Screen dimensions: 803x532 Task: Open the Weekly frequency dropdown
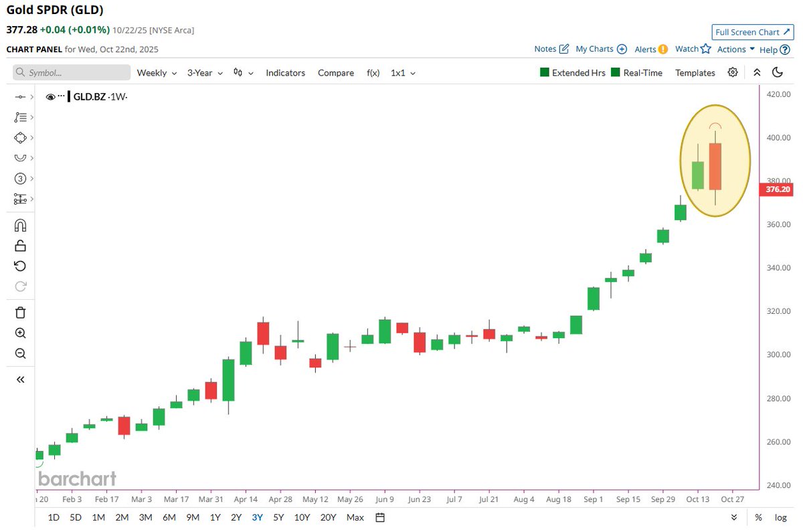click(157, 73)
